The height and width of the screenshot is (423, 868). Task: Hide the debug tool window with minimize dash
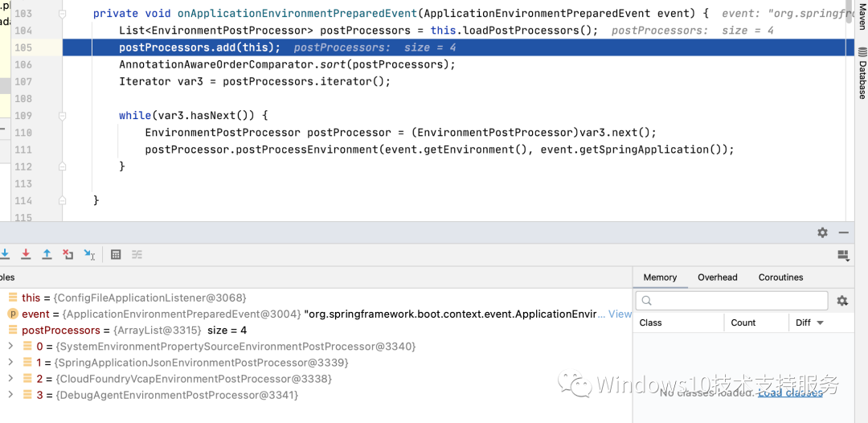844,233
